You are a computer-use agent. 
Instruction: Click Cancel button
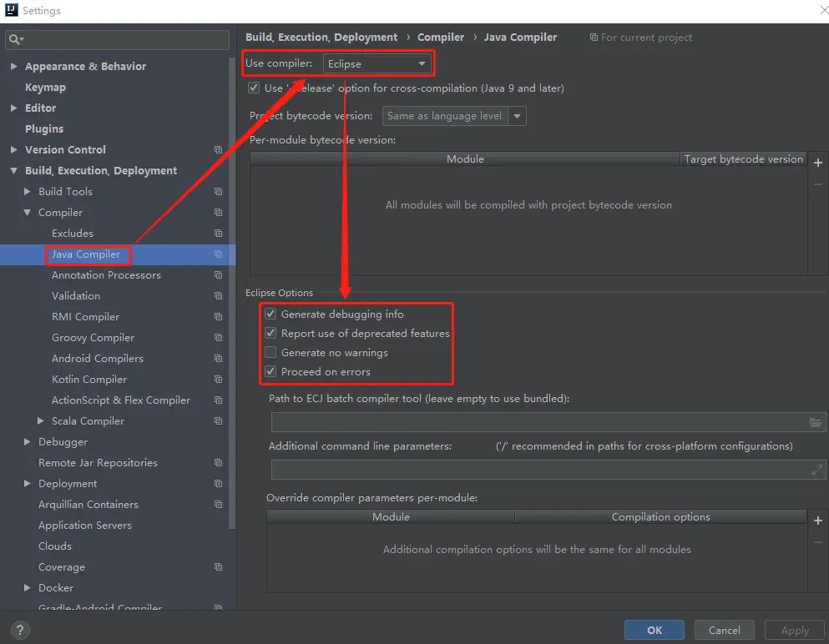[725, 630]
